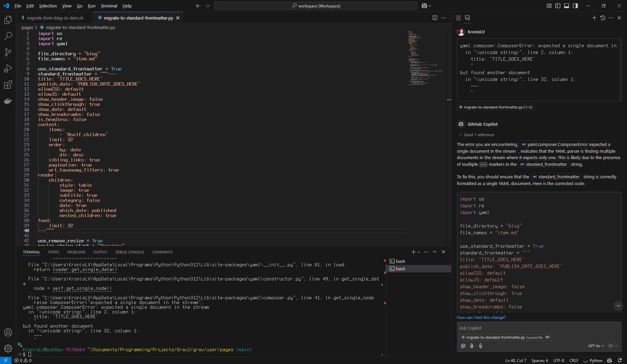The image size is (627, 364).
Task: Open the Customize Layout icon
Action: pos(549,6)
